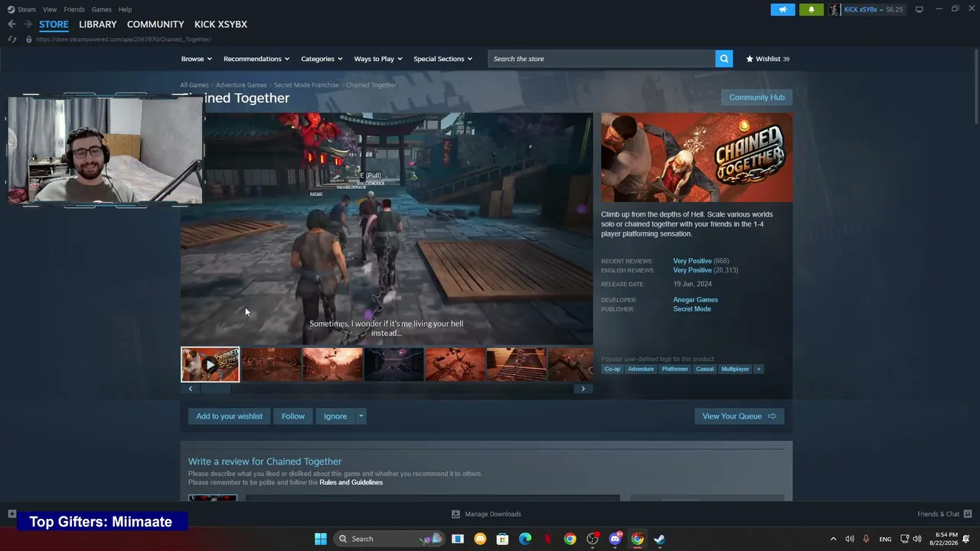This screenshot has width=980, height=551.
Task: Open the Steam announcements megaphone button
Action: 782,10
